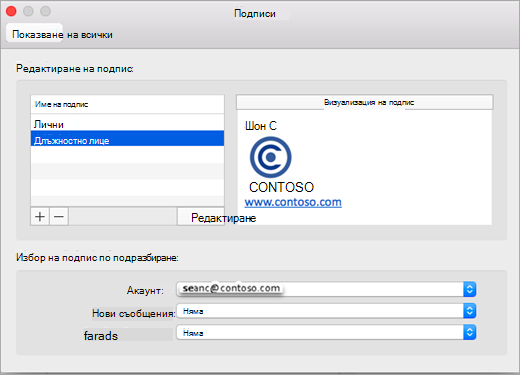The width and height of the screenshot is (520, 375).
Task: Open the Акаунт dropdown with seanc@contoso.com
Action: click(x=326, y=289)
